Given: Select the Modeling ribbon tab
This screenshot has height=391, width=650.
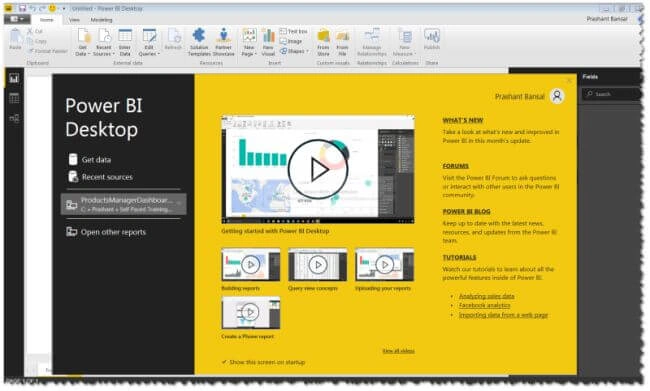Looking at the screenshot, I should [101, 19].
